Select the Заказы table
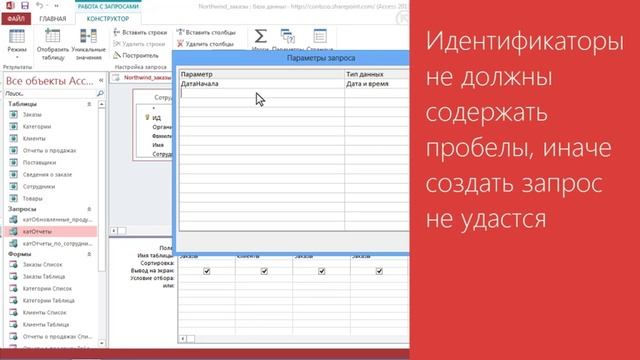 pyautogui.click(x=51, y=115)
